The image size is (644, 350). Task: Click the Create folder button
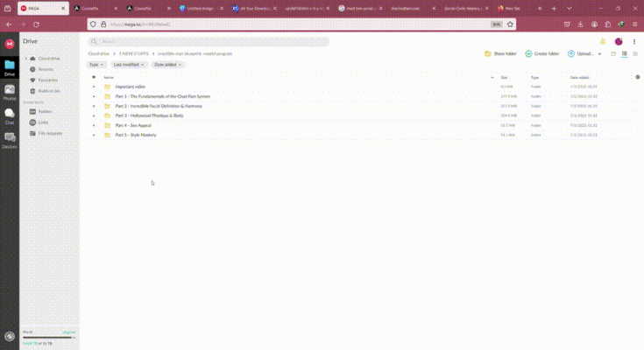coord(542,53)
